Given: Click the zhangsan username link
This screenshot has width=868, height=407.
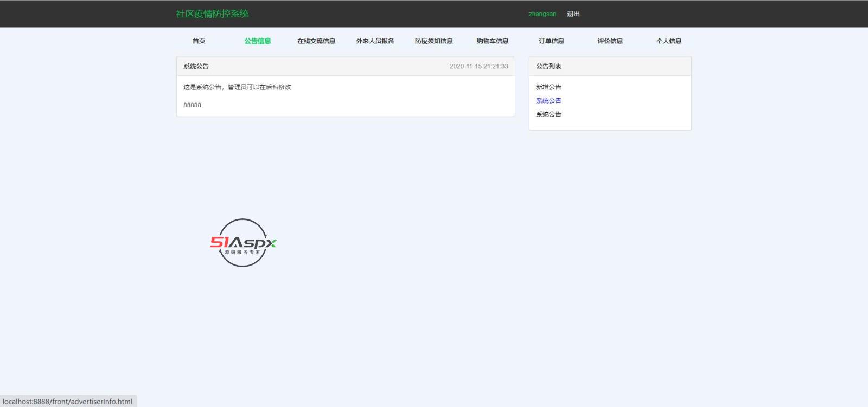Looking at the screenshot, I should click(x=542, y=14).
